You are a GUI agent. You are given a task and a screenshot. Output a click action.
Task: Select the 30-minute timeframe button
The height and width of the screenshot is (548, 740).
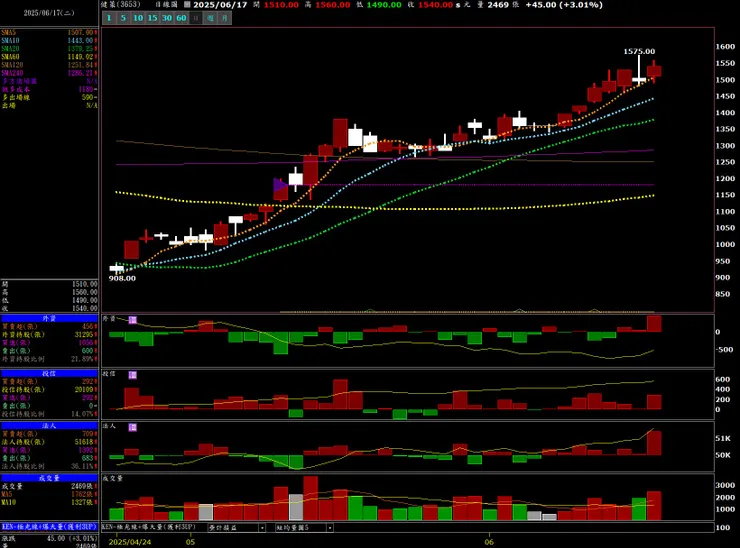point(167,18)
